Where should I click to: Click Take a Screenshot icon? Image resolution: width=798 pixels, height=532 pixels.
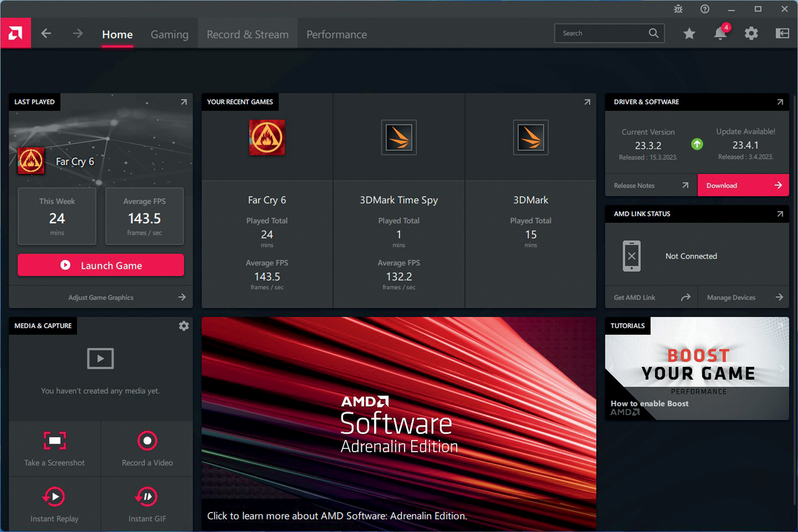55,440
